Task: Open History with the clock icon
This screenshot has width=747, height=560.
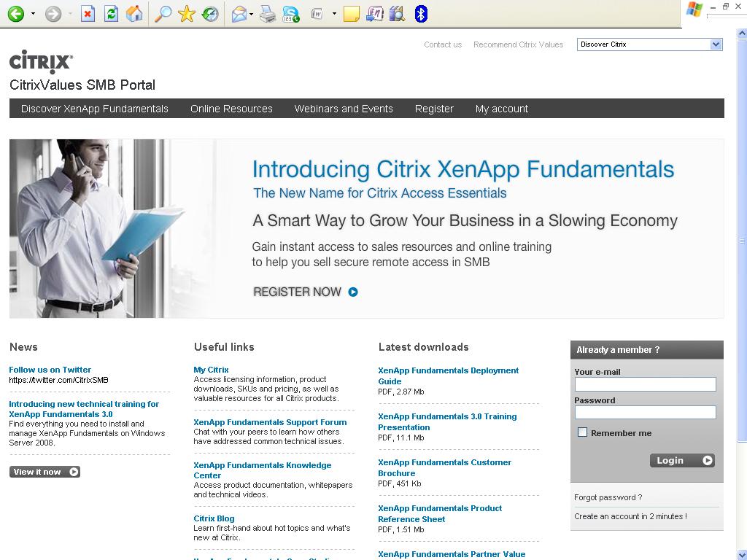Action: [x=210, y=14]
